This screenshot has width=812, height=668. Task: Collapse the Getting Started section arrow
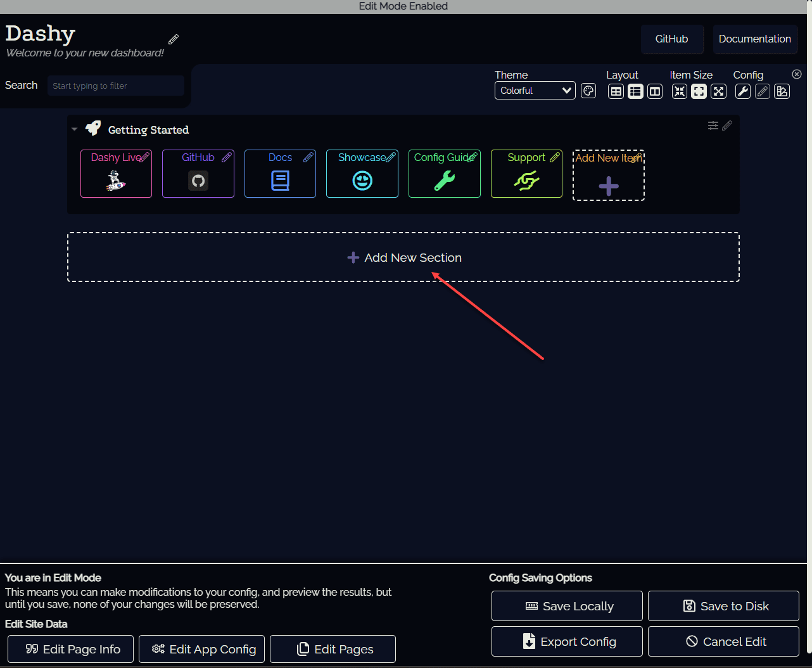[75, 129]
